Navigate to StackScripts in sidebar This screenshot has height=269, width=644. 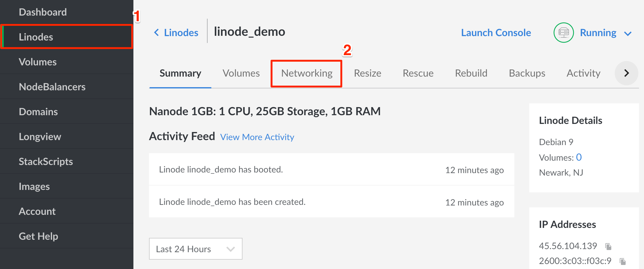click(46, 162)
